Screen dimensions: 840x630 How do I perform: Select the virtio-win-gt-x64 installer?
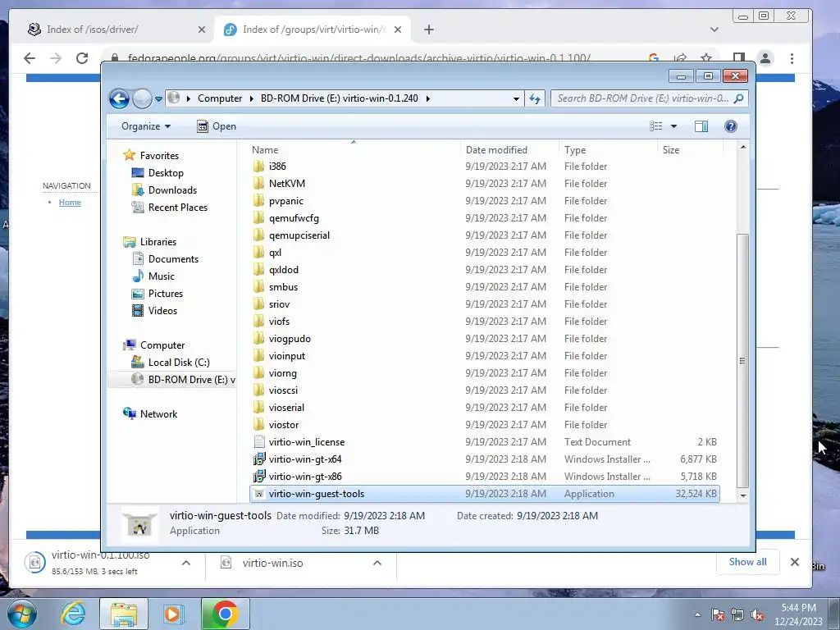pyautogui.click(x=305, y=459)
